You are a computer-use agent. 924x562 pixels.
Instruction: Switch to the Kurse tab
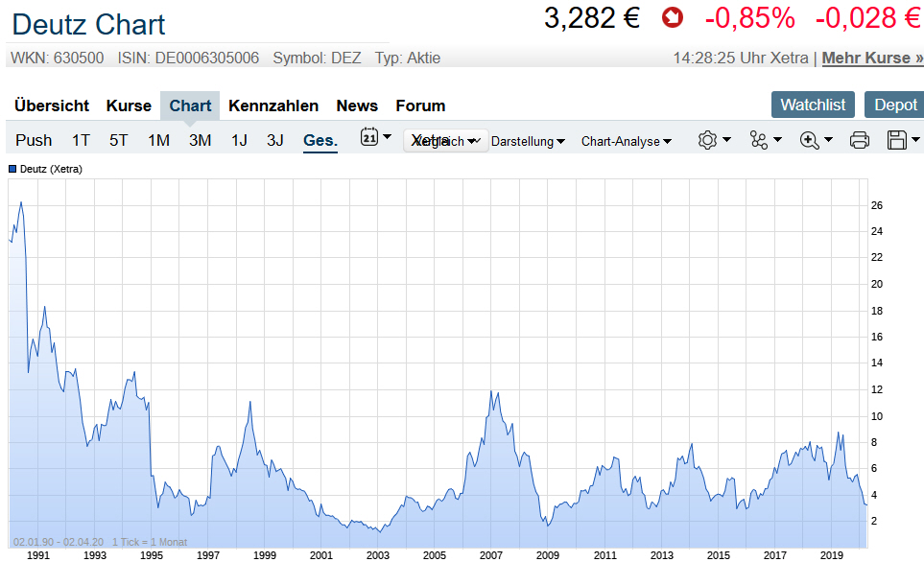[x=129, y=105]
